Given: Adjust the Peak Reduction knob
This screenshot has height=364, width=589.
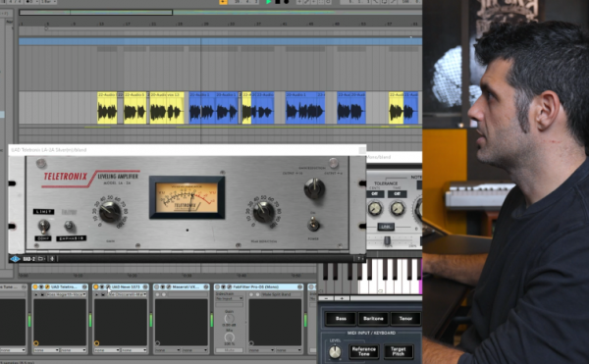Looking at the screenshot, I should pyautogui.click(x=264, y=211).
